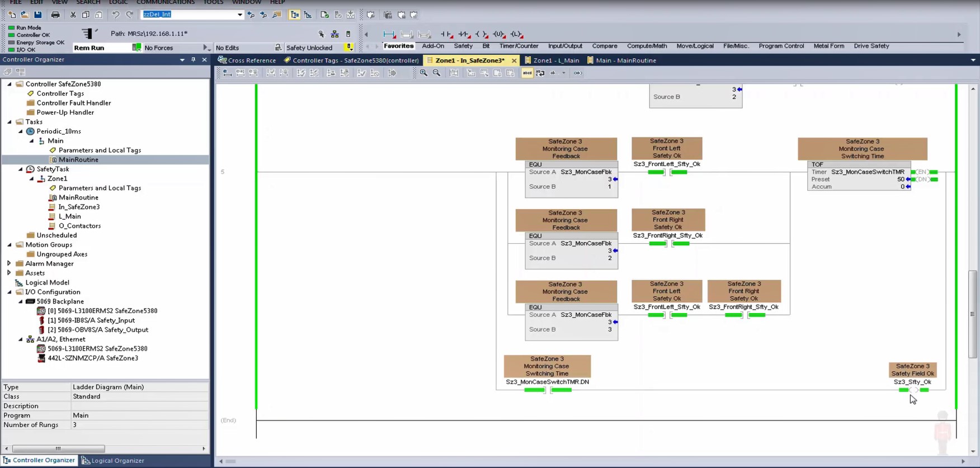Open the zzDel_Int search dropdown

[x=239, y=15]
